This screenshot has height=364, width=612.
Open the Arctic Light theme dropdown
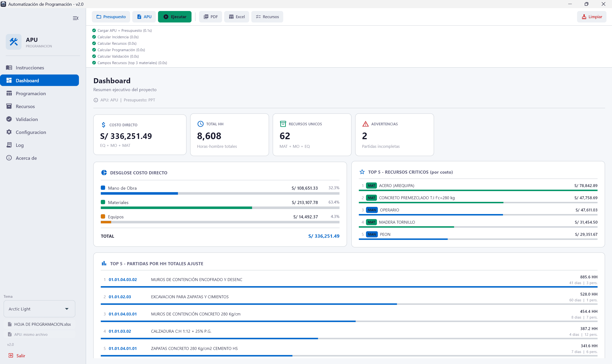39,309
